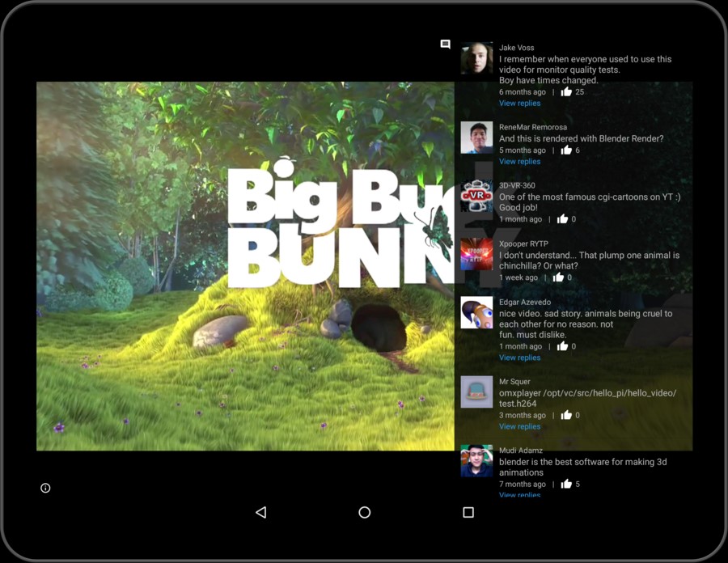
Task: Tap the '7 months ago' timestamp
Action: (x=523, y=484)
